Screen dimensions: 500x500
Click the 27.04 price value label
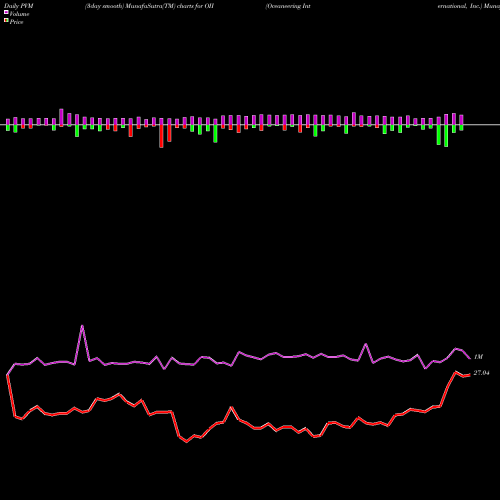click(x=481, y=373)
